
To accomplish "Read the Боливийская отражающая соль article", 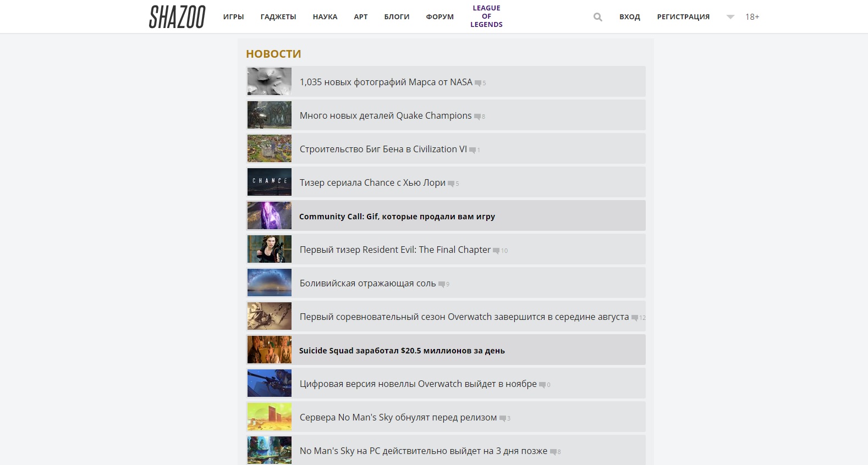I will pyautogui.click(x=367, y=283).
